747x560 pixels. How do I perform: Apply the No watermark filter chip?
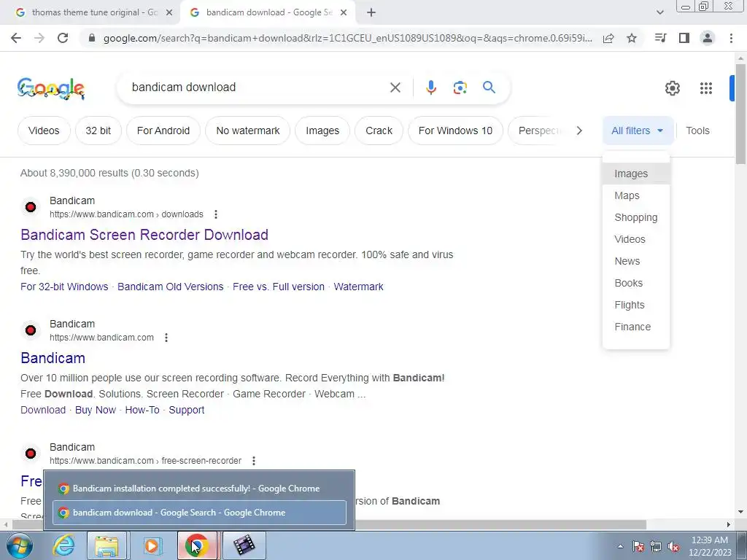(248, 131)
